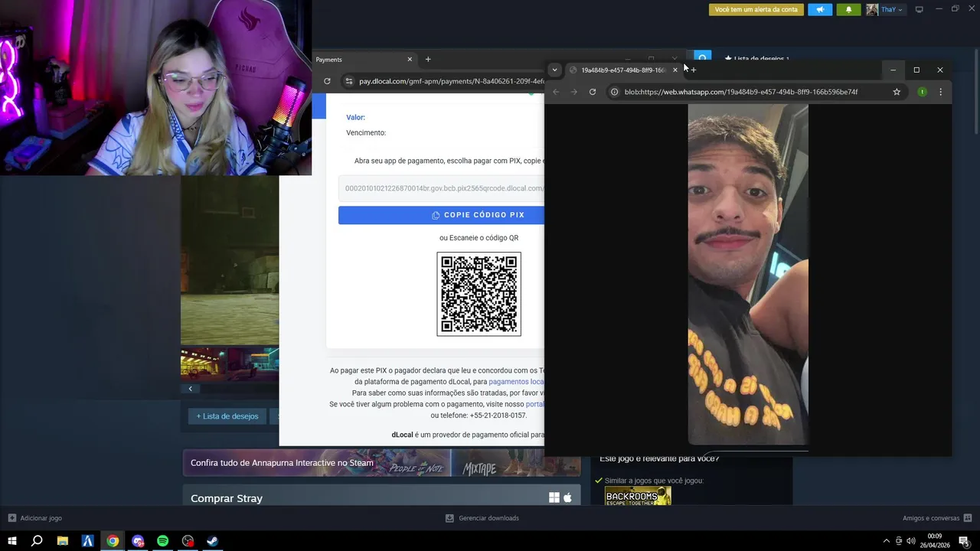Open site settings icon in Payments address bar
The image size is (980, 551).
pos(348,81)
